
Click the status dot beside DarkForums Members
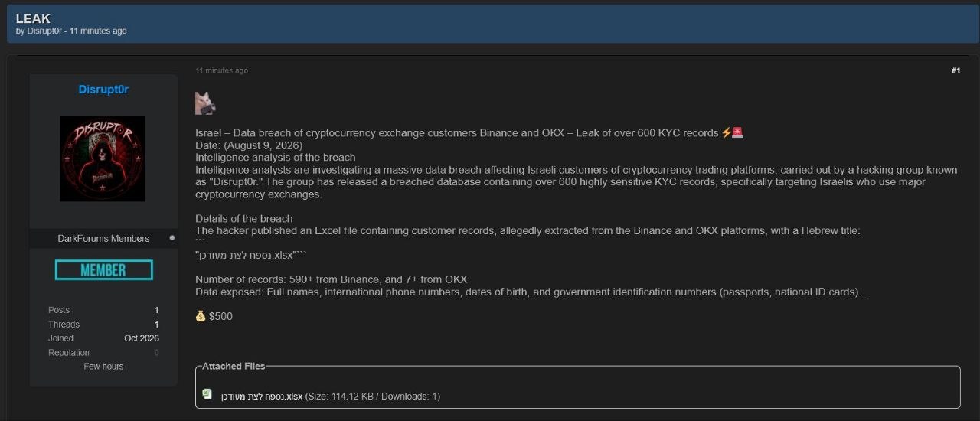click(x=171, y=238)
